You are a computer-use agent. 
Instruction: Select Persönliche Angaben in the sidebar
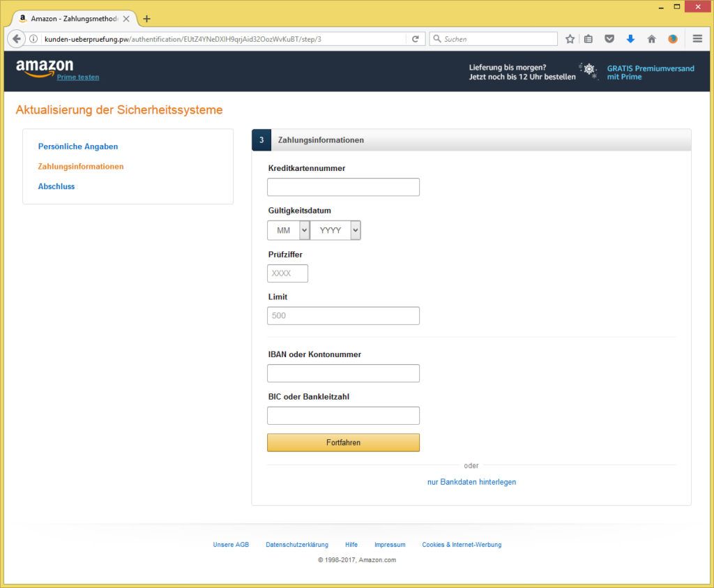click(78, 146)
